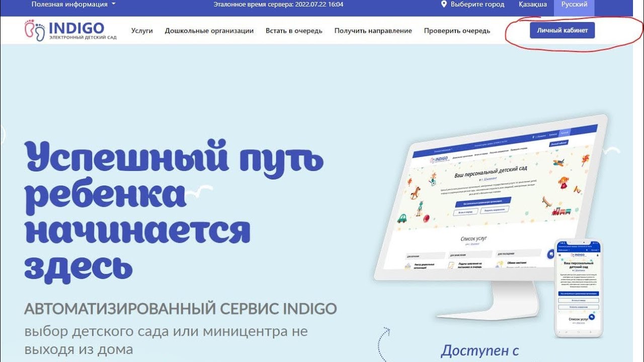Go to Получить направление
The width and height of the screenshot is (644, 362).
point(373,31)
